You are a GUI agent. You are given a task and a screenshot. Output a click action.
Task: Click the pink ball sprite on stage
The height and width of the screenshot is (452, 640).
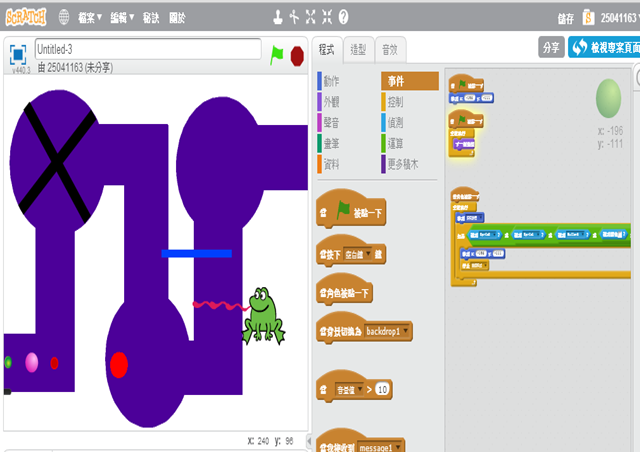pos(31,362)
